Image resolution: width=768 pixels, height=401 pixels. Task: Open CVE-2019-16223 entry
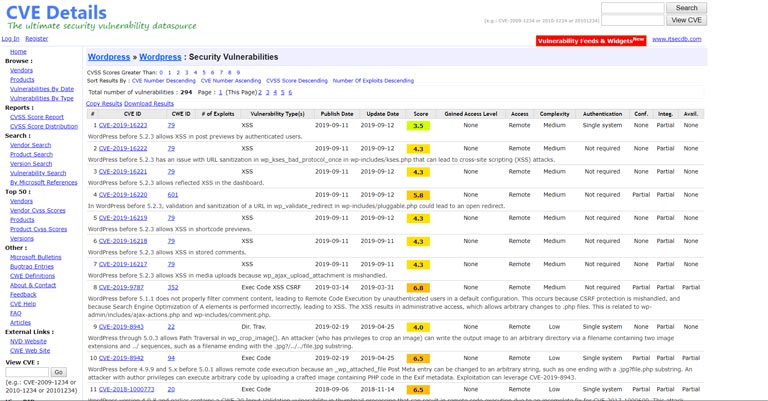point(123,125)
